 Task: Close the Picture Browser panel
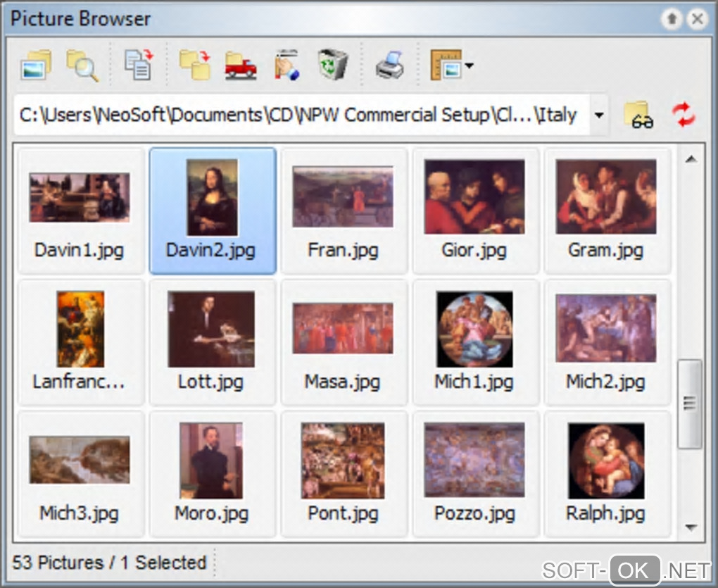tap(698, 19)
